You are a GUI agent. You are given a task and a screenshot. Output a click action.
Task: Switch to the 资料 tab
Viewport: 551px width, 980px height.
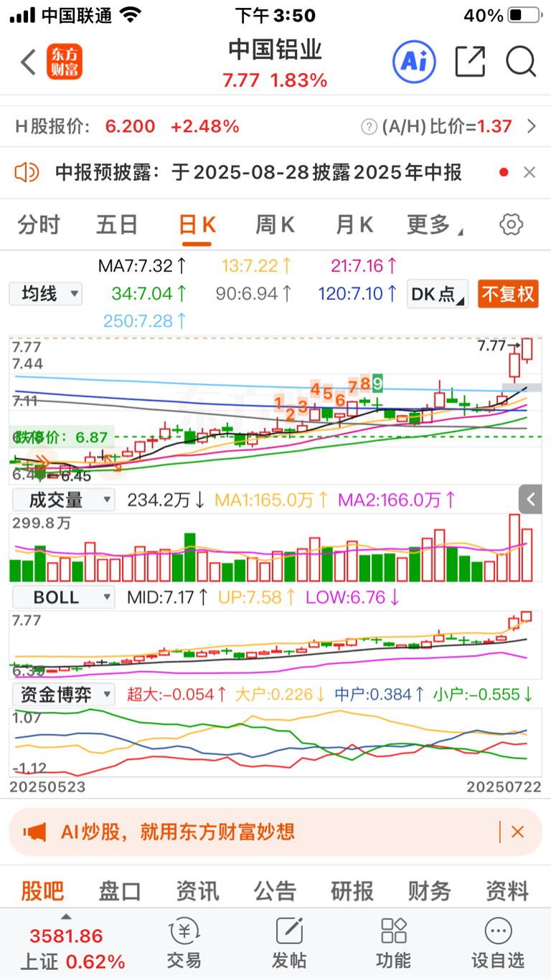pos(507,891)
